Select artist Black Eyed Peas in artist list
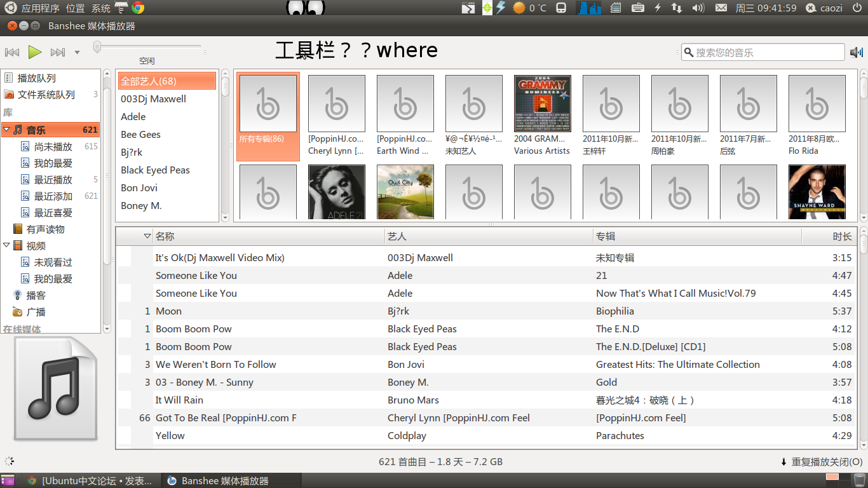 click(167, 170)
